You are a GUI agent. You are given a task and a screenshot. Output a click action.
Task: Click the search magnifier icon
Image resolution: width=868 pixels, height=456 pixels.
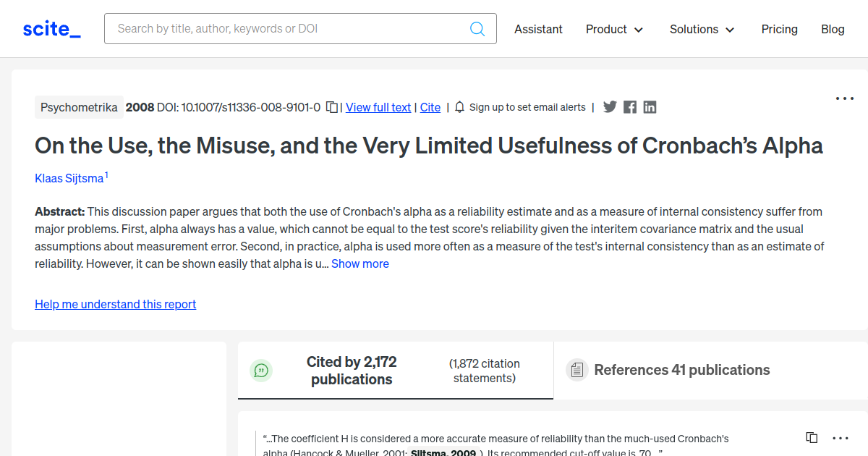tap(477, 28)
